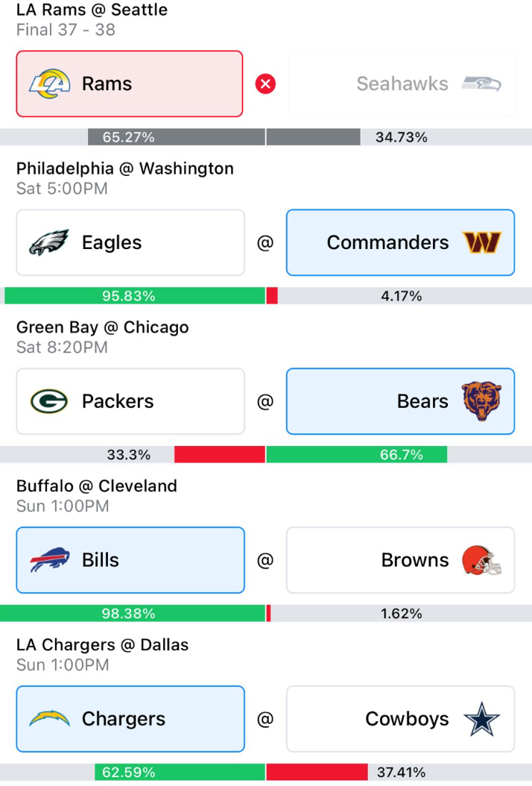Click the LA Rams team logo
Screen dimensions: 532x786
(49, 84)
